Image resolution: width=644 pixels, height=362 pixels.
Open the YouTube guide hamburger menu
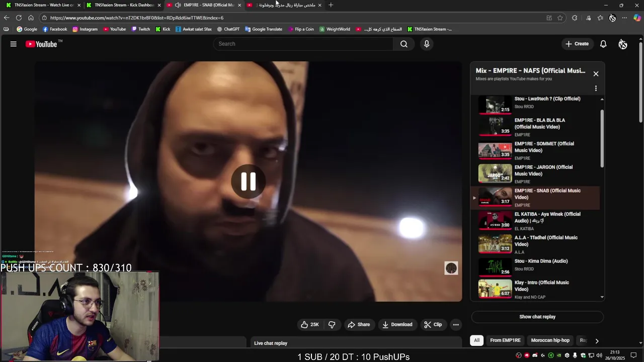point(14,44)
